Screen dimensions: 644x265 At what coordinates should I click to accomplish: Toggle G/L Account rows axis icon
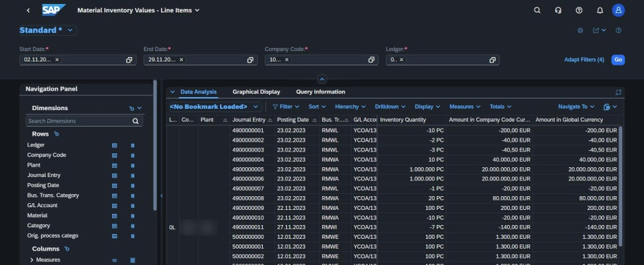[115, 206]
